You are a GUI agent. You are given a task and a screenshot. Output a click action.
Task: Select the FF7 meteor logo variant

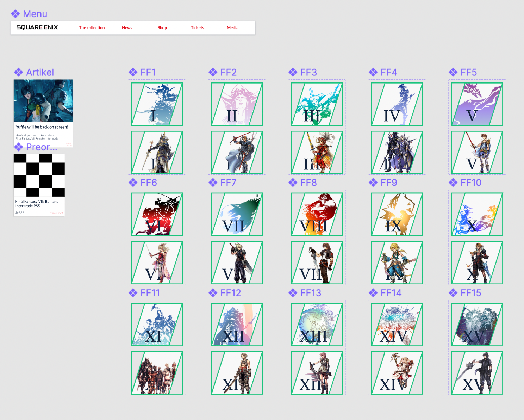click(x=237, y=214)
